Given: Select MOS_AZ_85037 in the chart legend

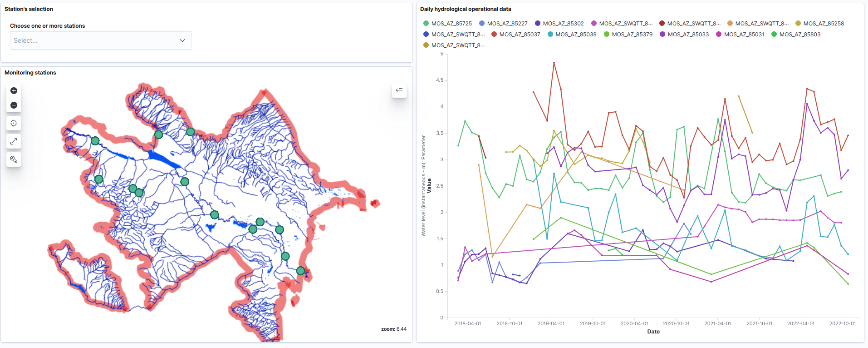Looking at the screenshot, I should click(519, 35).
